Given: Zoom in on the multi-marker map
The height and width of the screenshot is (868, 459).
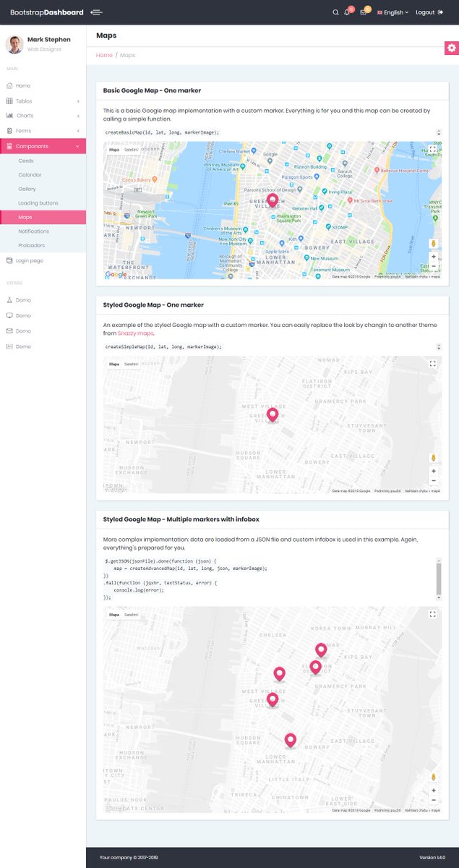Looking at the screenshot, I should coord(434,790).
